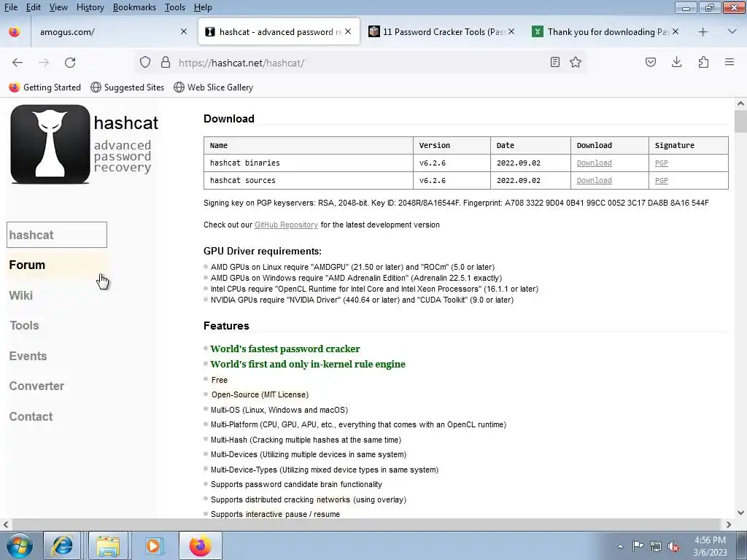Image resolution: width=747 pixels, height=560 pixels.
Task: Open Action Center flag icon
Action: coord(638,546)
